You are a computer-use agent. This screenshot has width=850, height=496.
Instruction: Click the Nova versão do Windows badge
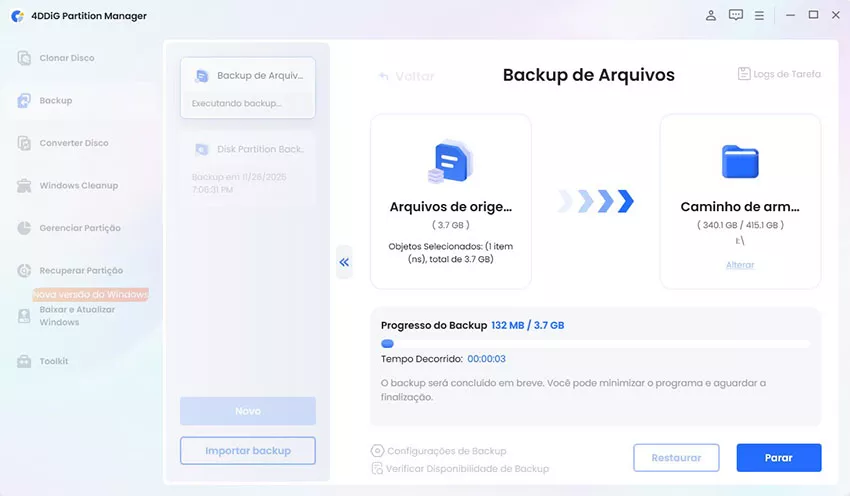91,294
